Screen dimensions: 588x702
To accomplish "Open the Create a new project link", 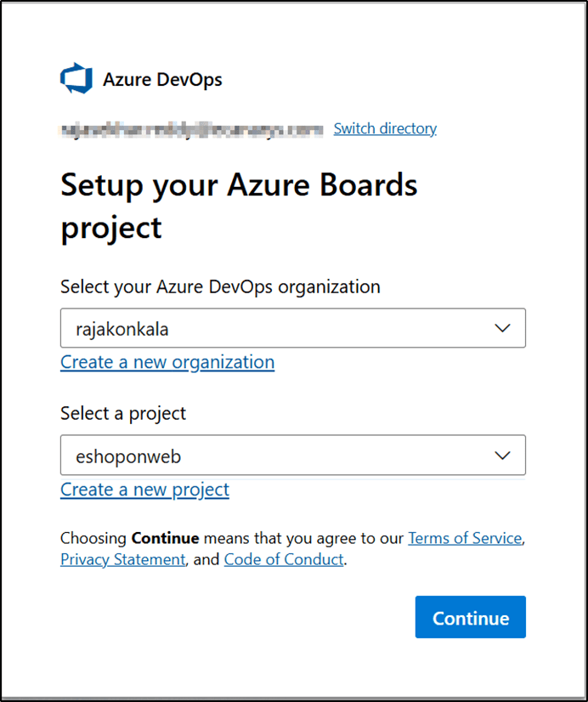I will [x=144, y=490].
